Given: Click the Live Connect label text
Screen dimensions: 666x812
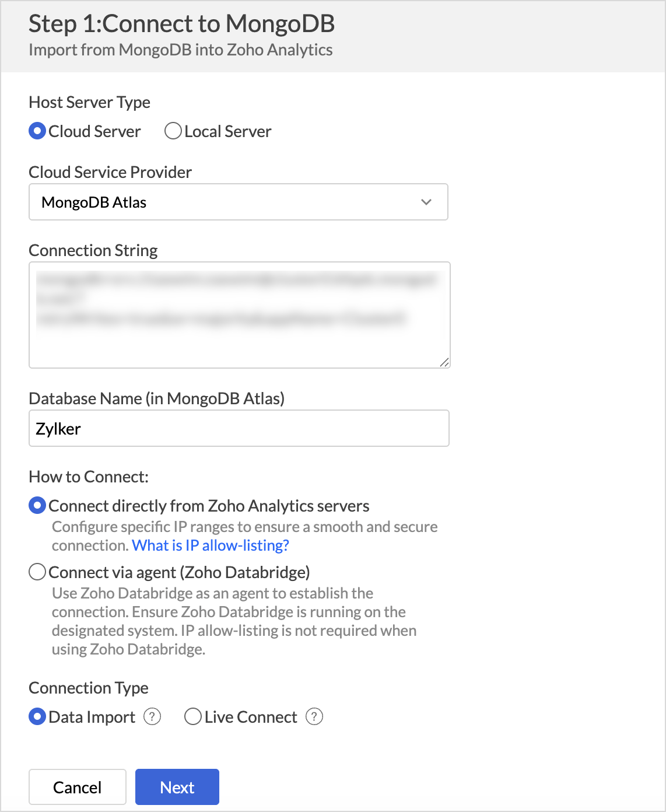Looking at the screenshot, I should [x=251, y=717].
